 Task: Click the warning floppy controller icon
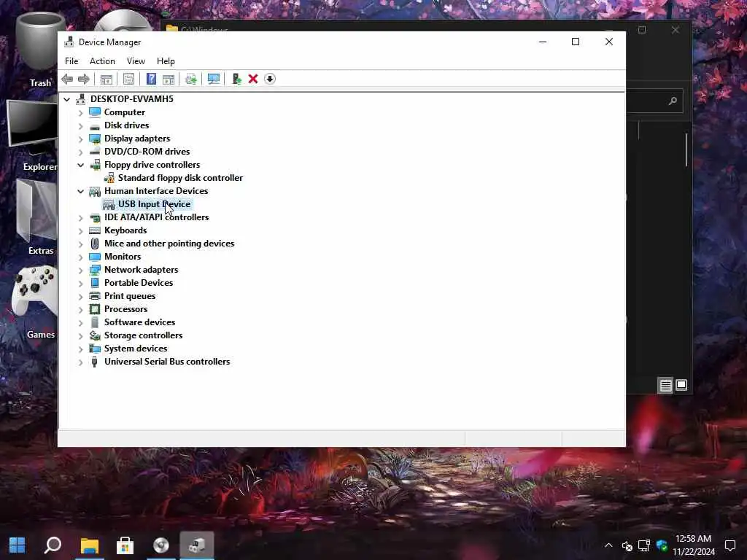[x=109, y=178]
